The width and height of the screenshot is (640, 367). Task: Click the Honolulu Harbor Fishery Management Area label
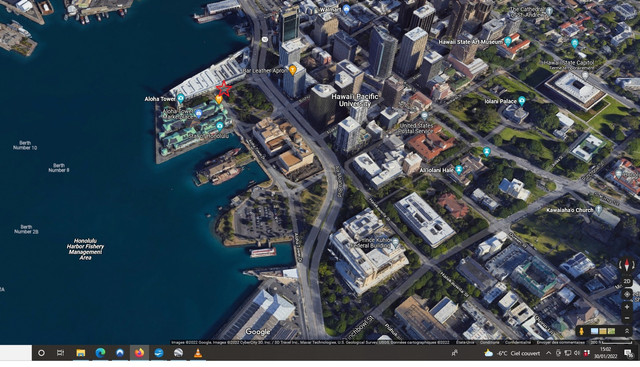tap(85, 249)
